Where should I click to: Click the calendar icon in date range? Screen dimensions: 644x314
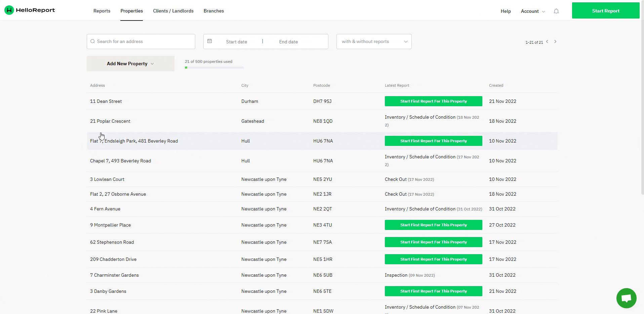[210, 41]
